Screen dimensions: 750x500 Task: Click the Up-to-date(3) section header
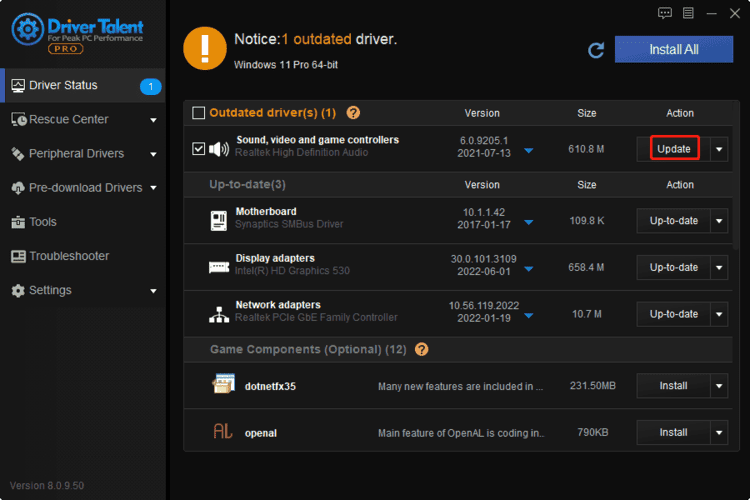pyautogui.click(x=247, y=185)
